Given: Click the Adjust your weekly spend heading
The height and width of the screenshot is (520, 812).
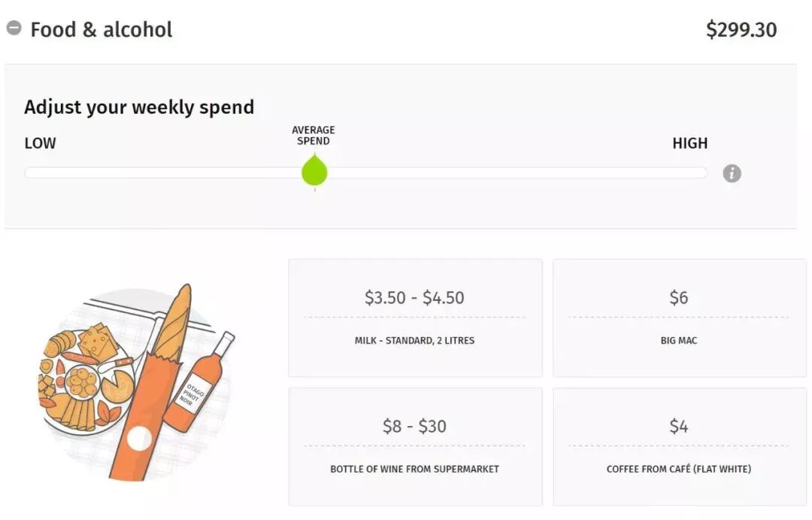Looking at the screenshot, I should point(139,107).
